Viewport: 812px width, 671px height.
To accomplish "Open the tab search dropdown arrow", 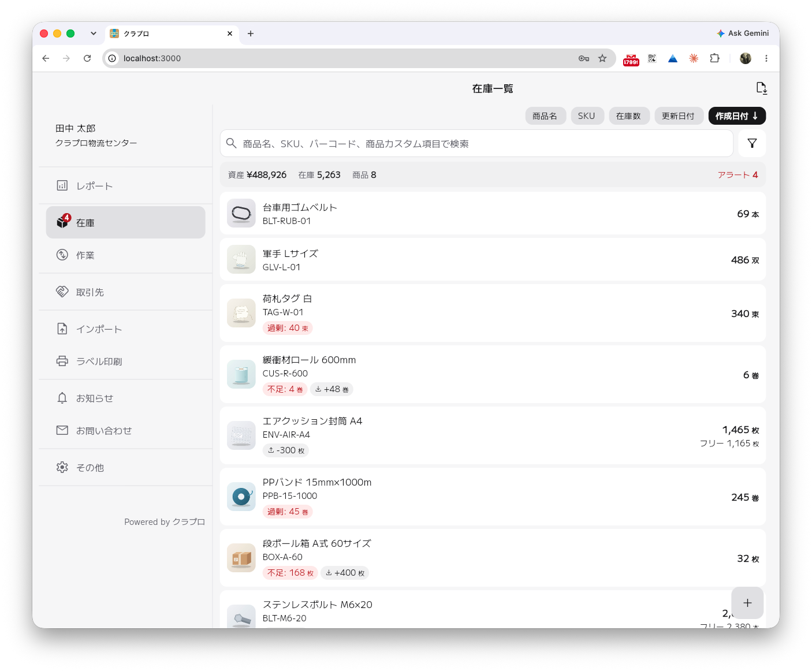I will tap(94, 33).
